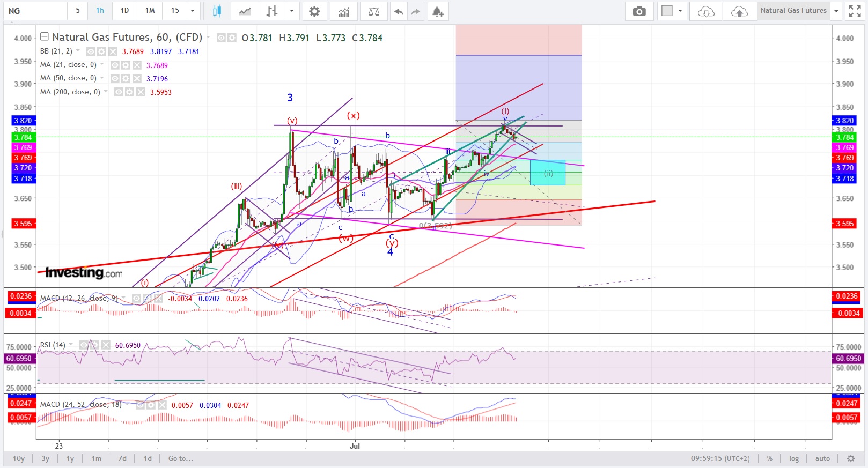Toggle auto scale mode
868x468 pixels.
[x=822, y=458]
